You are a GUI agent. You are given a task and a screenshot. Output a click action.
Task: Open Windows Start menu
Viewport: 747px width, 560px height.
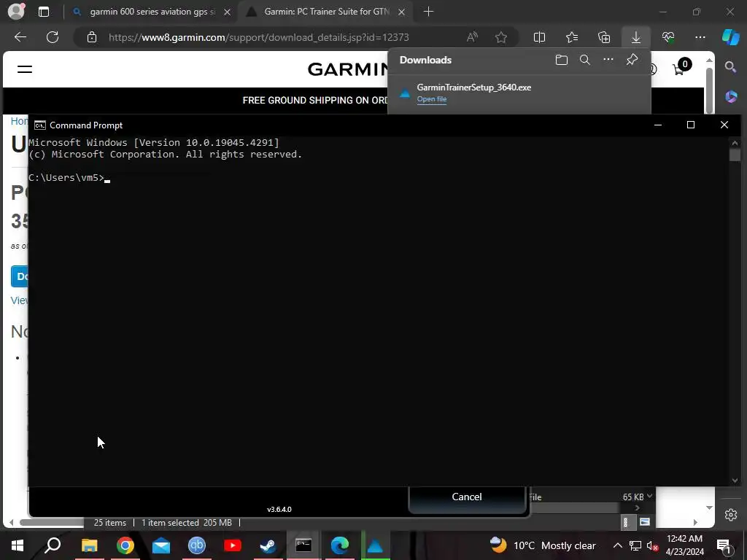coord(18,545)
